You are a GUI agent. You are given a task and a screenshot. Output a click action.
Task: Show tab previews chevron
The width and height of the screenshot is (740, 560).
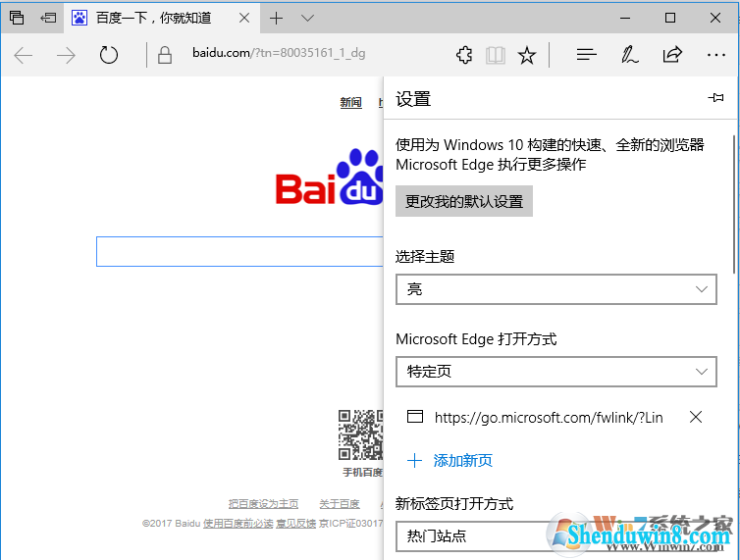tap(308, 19)
